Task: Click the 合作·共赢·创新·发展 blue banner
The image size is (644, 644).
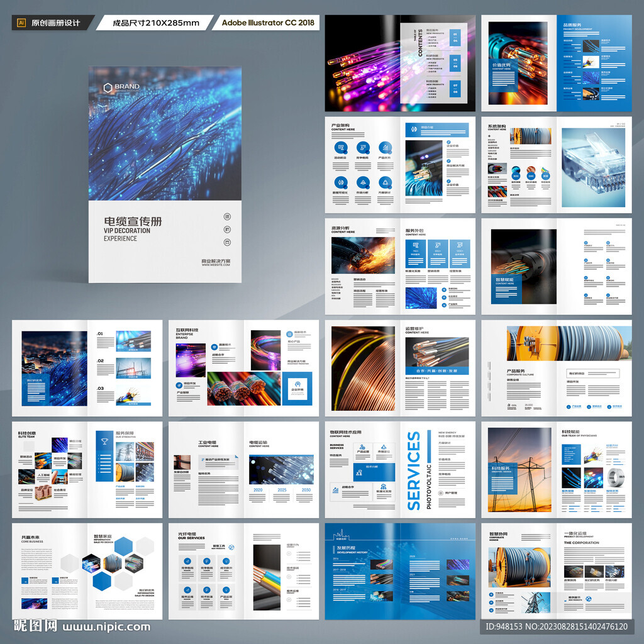Action: tap(436, 370)
